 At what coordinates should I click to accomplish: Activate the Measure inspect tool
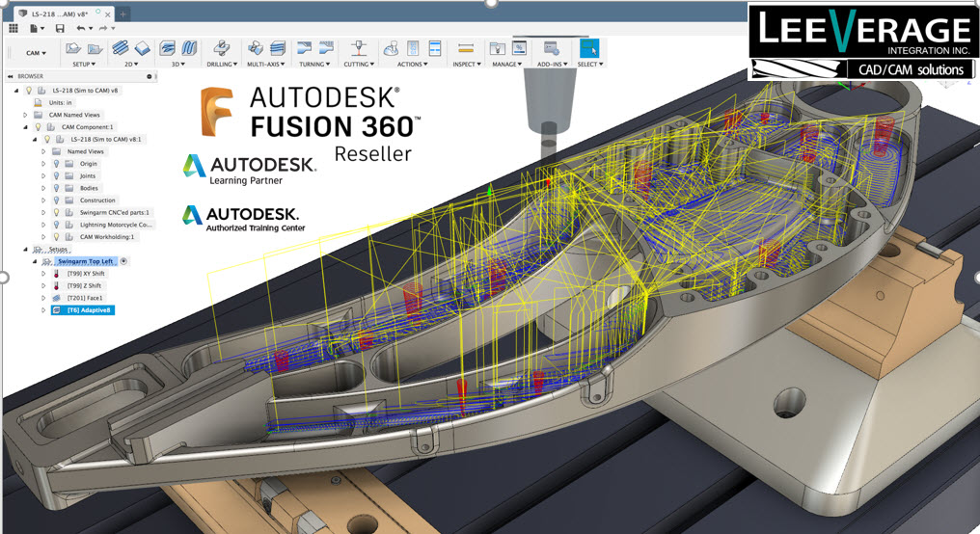466,48
